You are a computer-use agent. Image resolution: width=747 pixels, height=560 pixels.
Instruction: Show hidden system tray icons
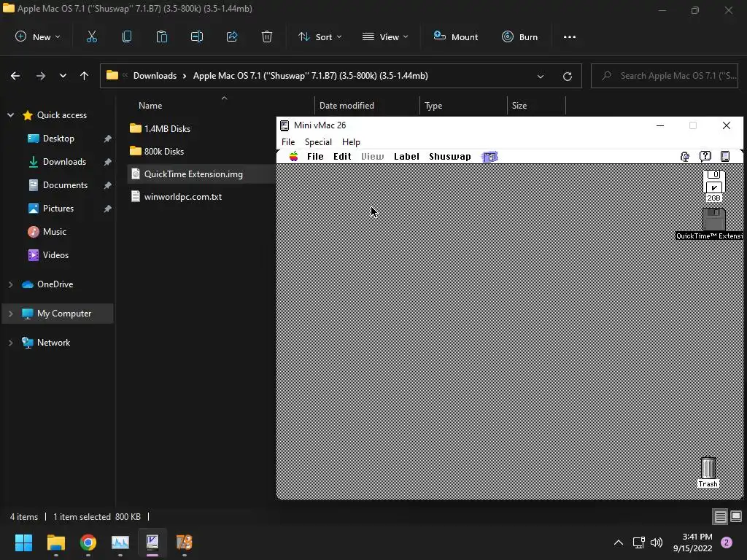pos(619,542)
